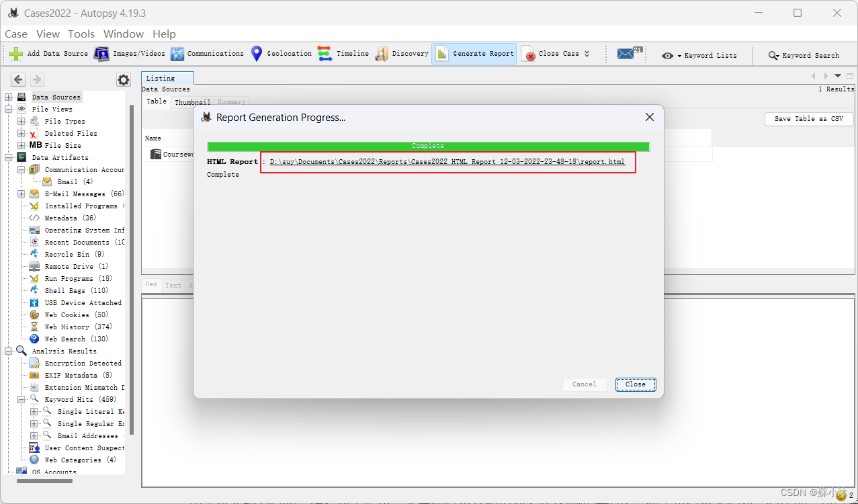Click the status bar notification icon
Viewport: 858px width, 504px height.
click(841, 495)
